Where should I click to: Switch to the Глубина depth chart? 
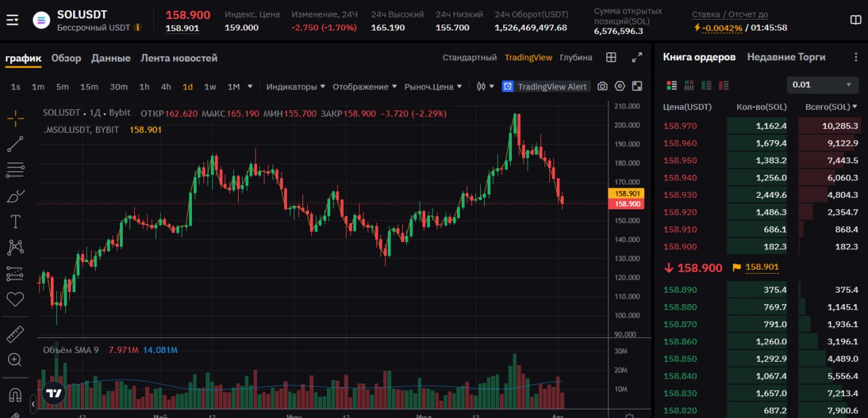tap(576, 58)
